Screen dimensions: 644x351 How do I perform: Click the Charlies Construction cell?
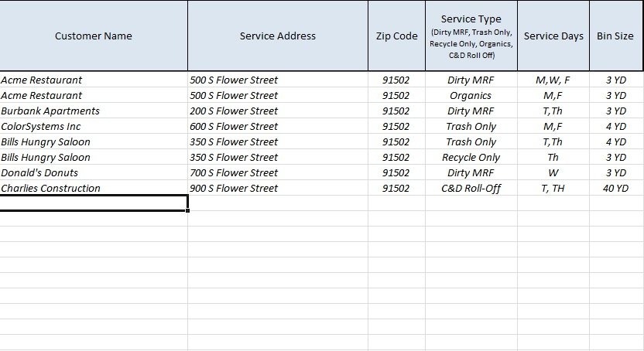pyautogui.click(x=51, y=188)
